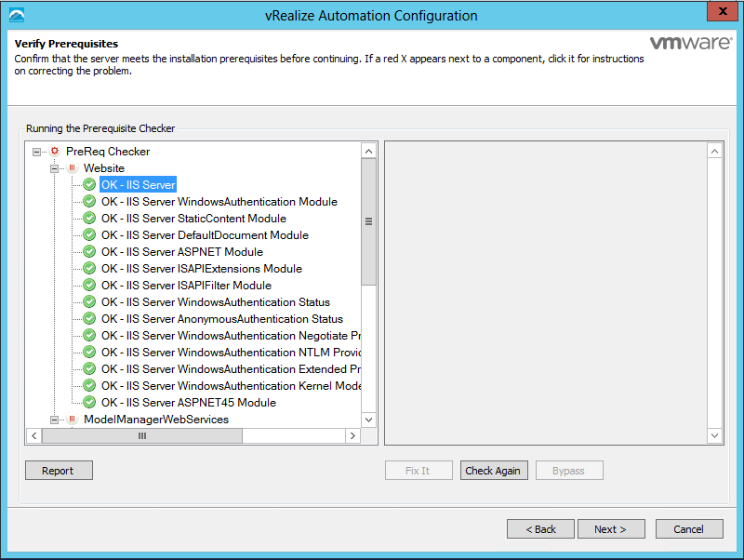The width and height of the screenshot is (744, 560).
Task: Click the Check Again button
Action: (494, 471)
